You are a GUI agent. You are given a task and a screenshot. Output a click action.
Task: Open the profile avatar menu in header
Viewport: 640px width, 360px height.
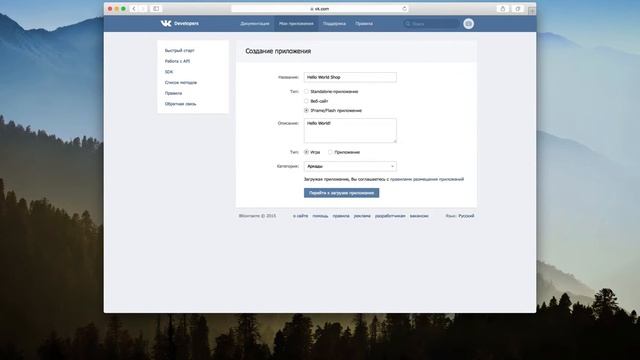pos(469,24)
